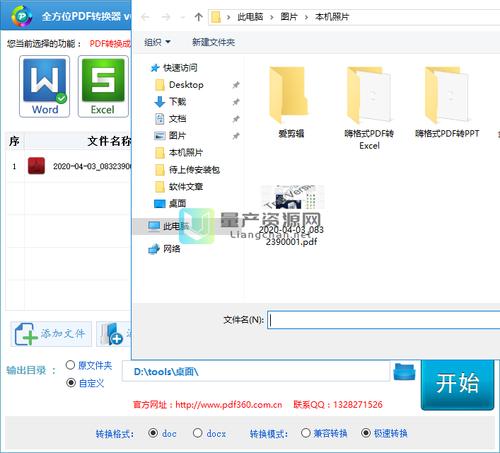The height and width of the screenshot is (453, 500).
Task: Click the PDF converter app logo
Action: 21,16
